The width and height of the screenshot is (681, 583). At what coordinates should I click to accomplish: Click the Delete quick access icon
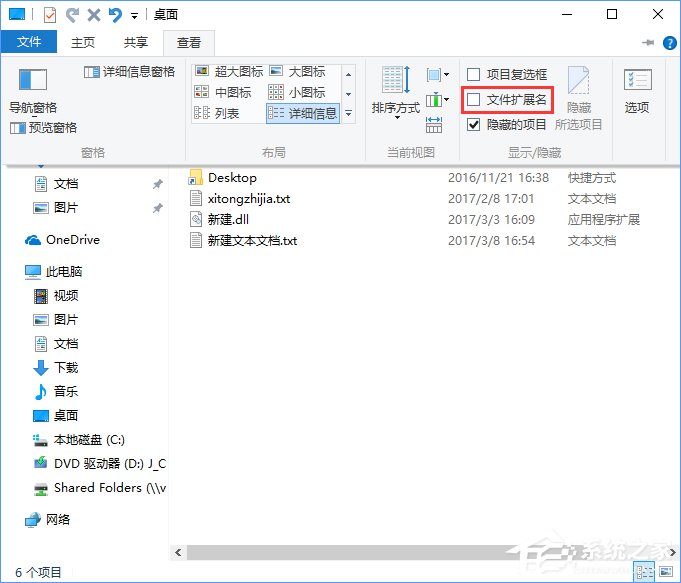(94, 15)
